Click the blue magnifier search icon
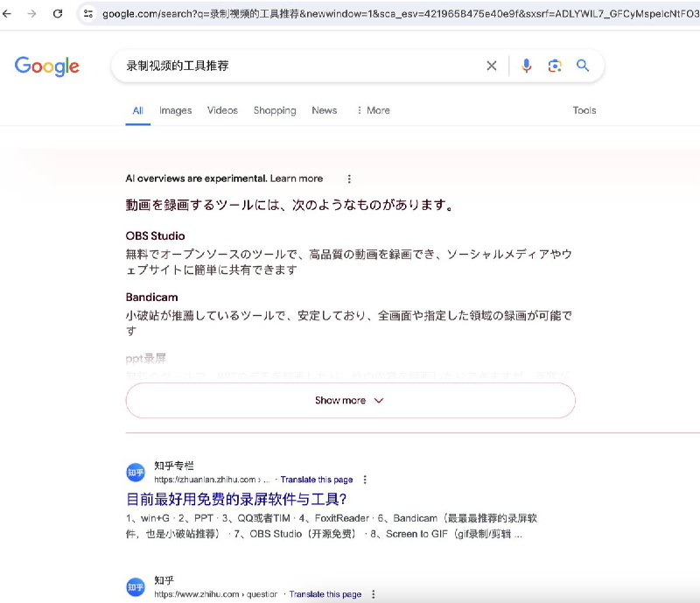700x603 pixels. 583,66
